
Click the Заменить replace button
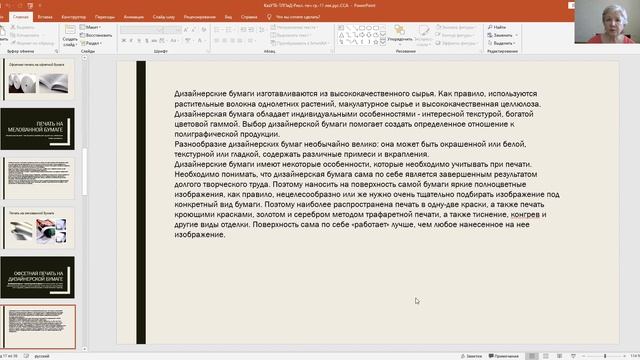[x=502, y=35]
